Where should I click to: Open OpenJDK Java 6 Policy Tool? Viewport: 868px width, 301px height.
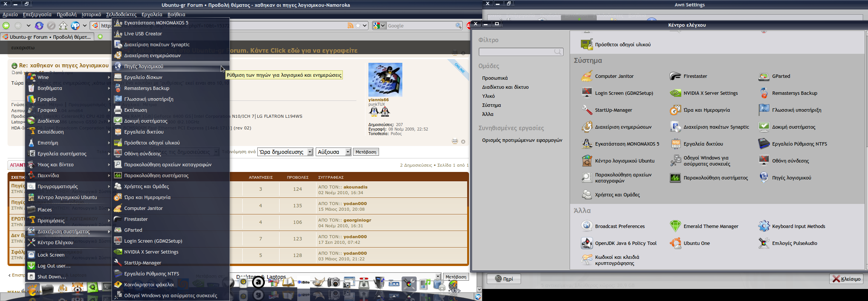pyautogui.click(x=619, y=243)
